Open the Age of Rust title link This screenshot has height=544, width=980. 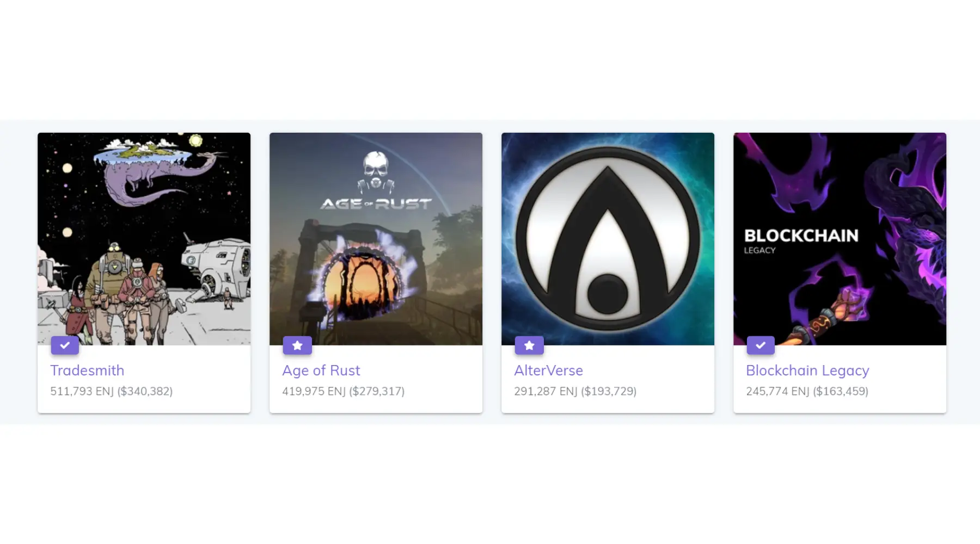321,370
